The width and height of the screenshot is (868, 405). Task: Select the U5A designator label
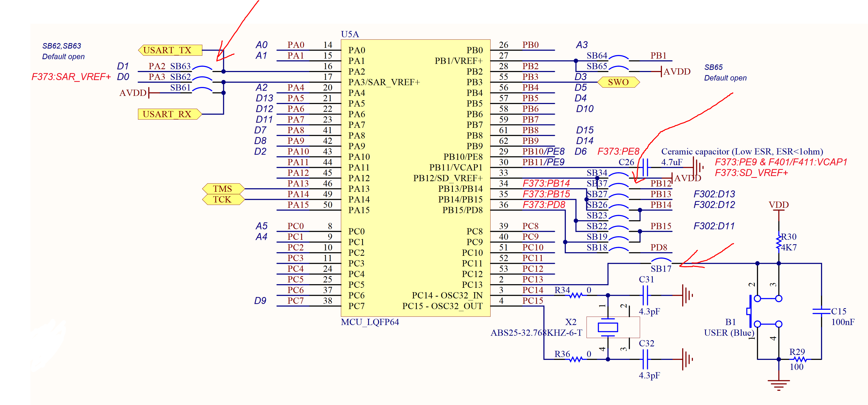click(350, 34)
